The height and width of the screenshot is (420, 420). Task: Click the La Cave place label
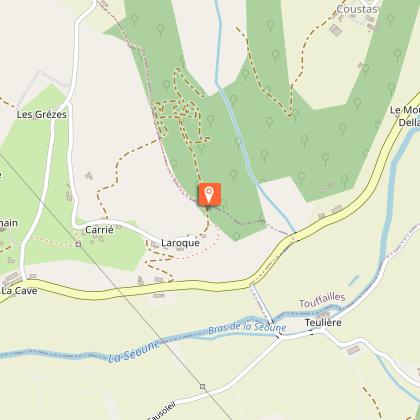[x=19, y=291]
